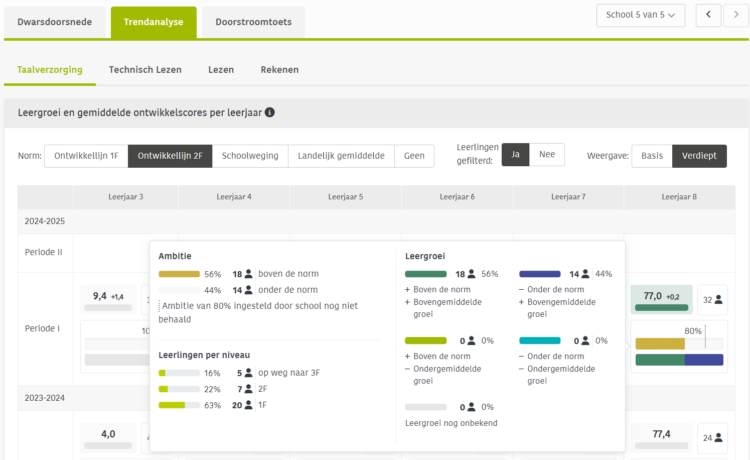The width and height of the screenshot is (750, 460).
Task: Select the Schoolweging norm button
Action: pos(250,156)
